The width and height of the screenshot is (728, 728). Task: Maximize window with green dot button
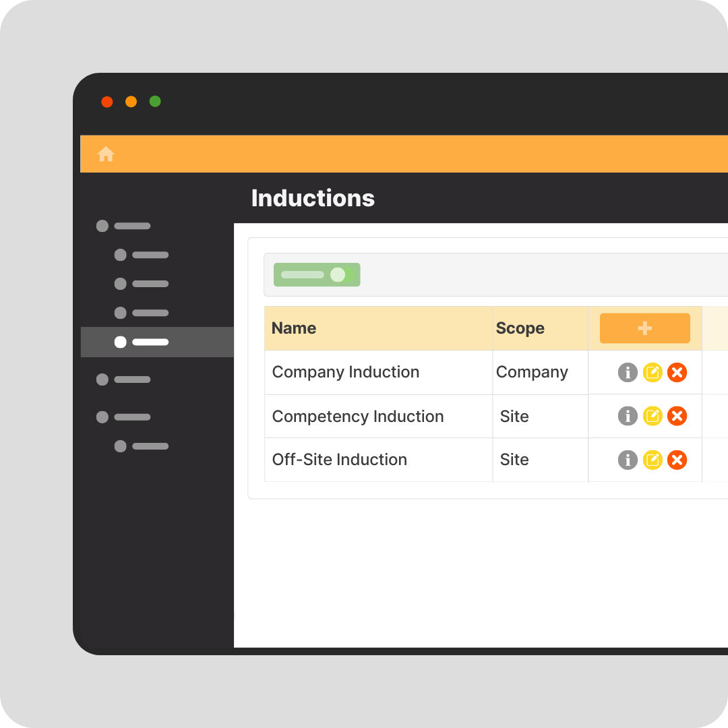[x=155, y=101]
